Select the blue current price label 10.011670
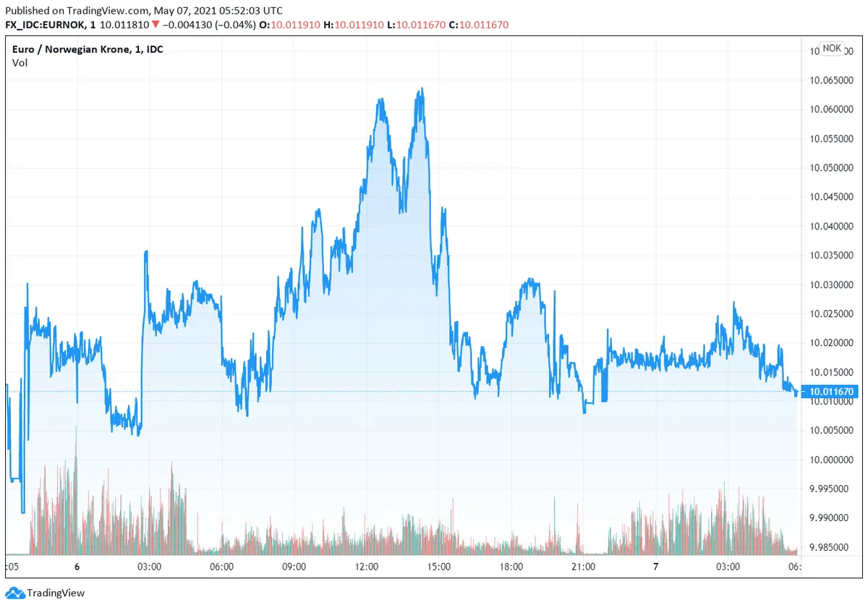The width and height of the screenshot is (868, 608). [x=831, y=392]
